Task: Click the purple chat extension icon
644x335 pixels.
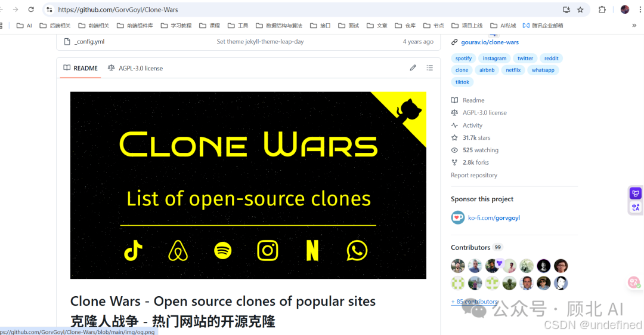Action: tap(636, 193)
